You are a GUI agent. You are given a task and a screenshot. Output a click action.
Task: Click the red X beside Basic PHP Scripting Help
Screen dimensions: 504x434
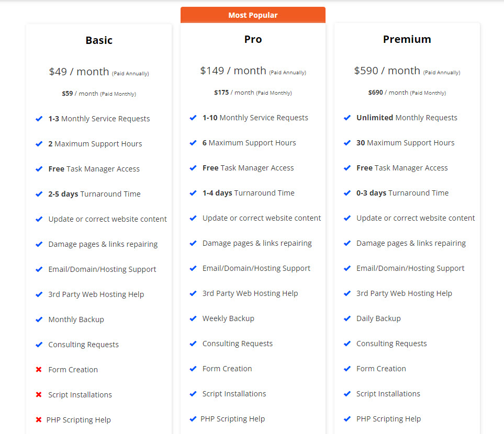(x=39, y=419)
